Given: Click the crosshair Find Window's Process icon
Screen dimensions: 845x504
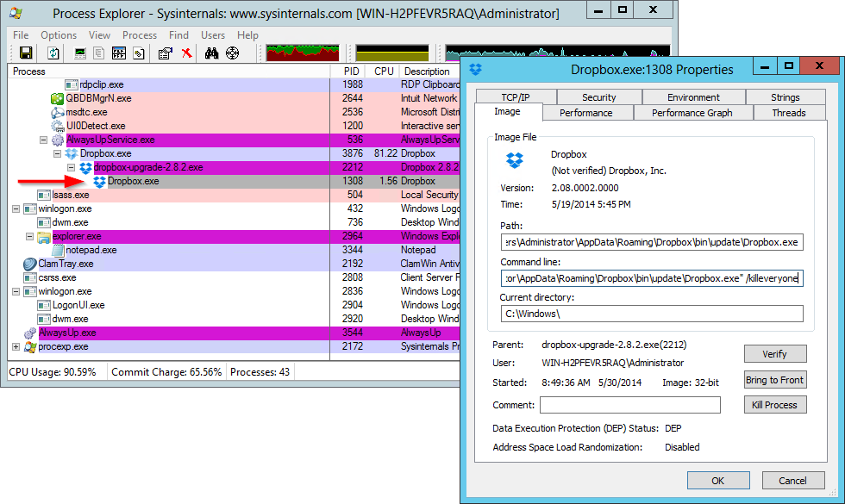Looking at the screenshot, I should 232,53.
